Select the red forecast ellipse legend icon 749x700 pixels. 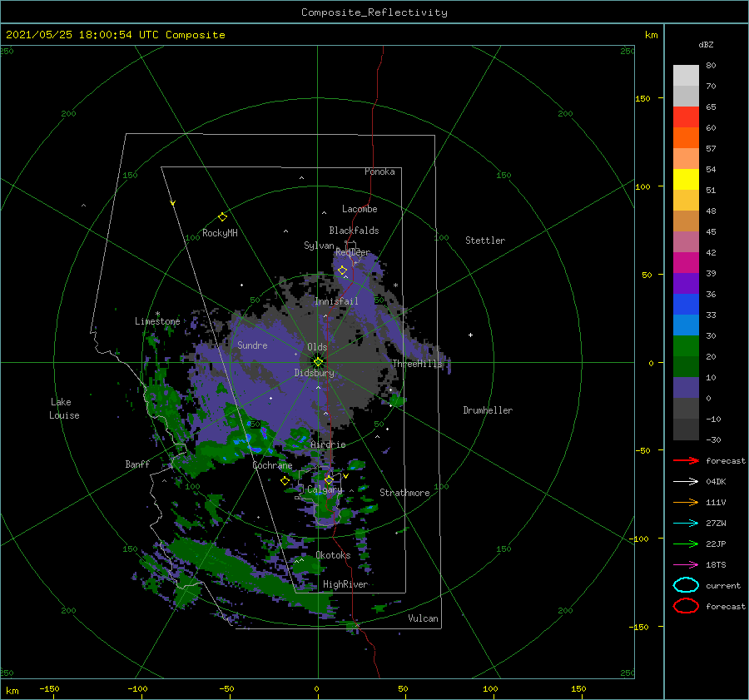click(x=686, y=606)
